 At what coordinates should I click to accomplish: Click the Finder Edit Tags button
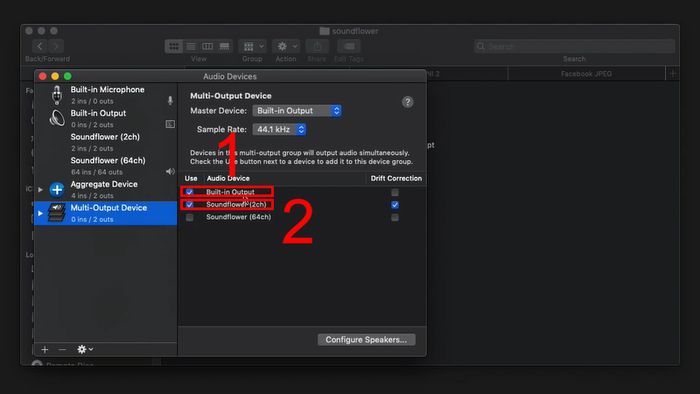tap(349, 46)
